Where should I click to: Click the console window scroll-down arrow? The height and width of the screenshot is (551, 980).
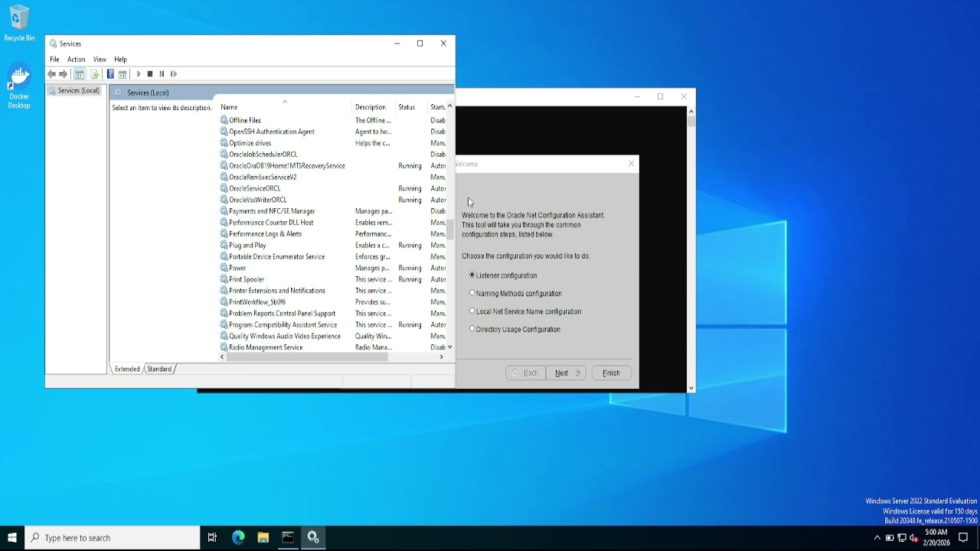coord(691,388)
